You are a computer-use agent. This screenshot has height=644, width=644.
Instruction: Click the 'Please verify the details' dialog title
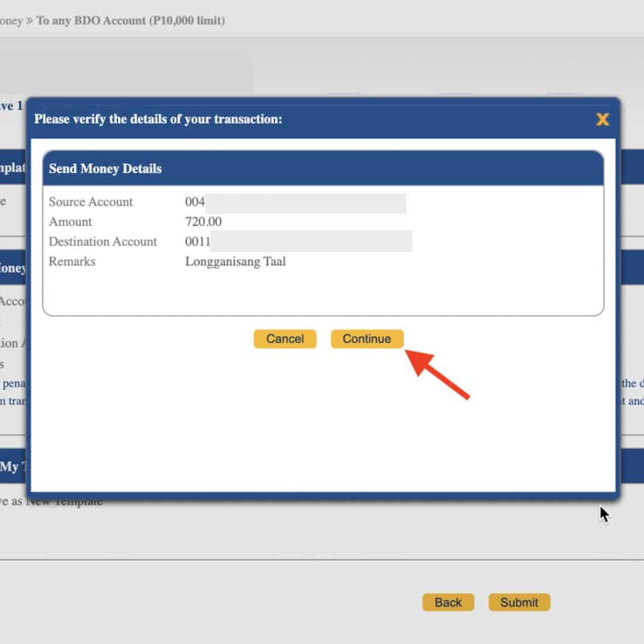[158, 119]
